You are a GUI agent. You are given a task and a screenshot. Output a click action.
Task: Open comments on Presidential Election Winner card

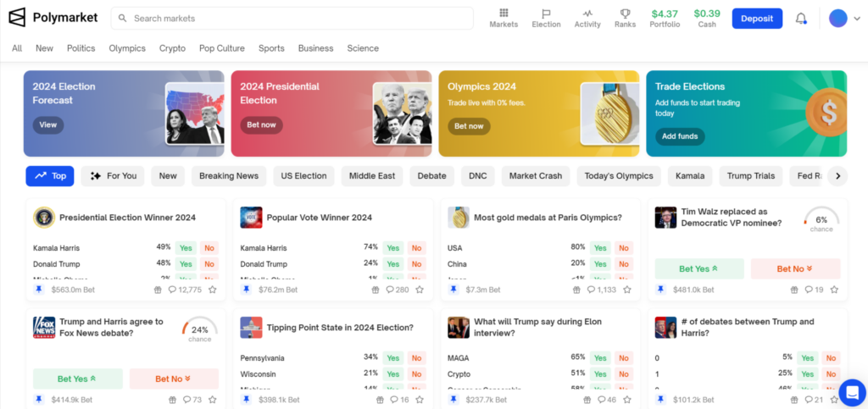[x=185, y=290]
